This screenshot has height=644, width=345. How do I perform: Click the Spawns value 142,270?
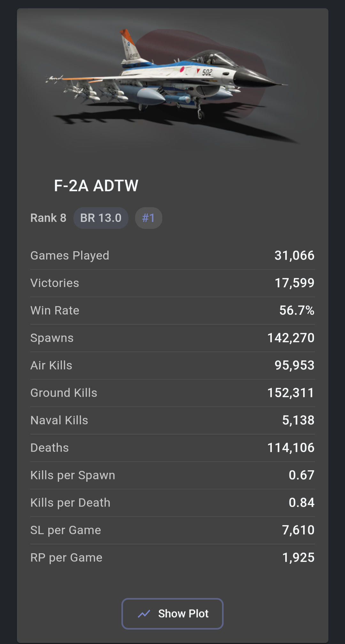pos(291,338)
